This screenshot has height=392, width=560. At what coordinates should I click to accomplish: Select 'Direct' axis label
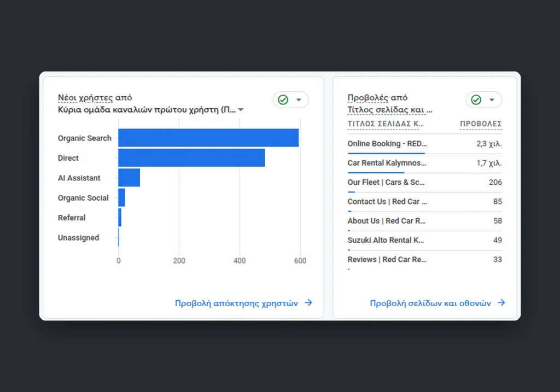pos(68,158)
